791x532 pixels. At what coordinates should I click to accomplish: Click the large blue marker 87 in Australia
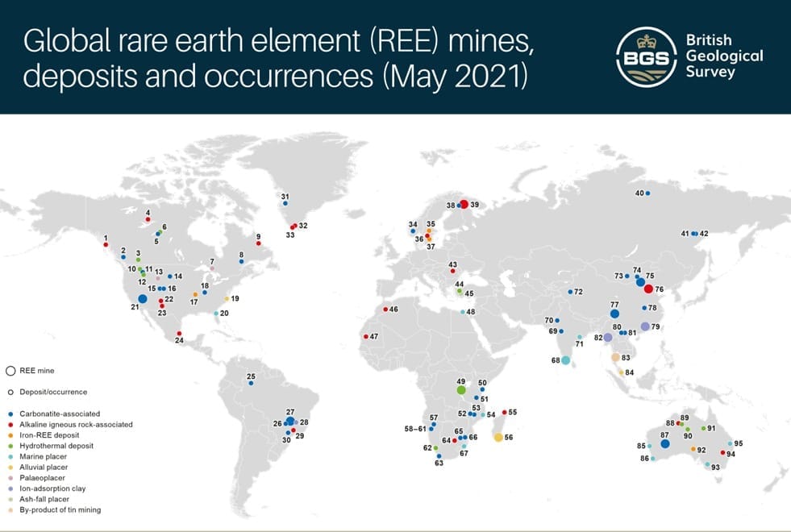point(665,443)
